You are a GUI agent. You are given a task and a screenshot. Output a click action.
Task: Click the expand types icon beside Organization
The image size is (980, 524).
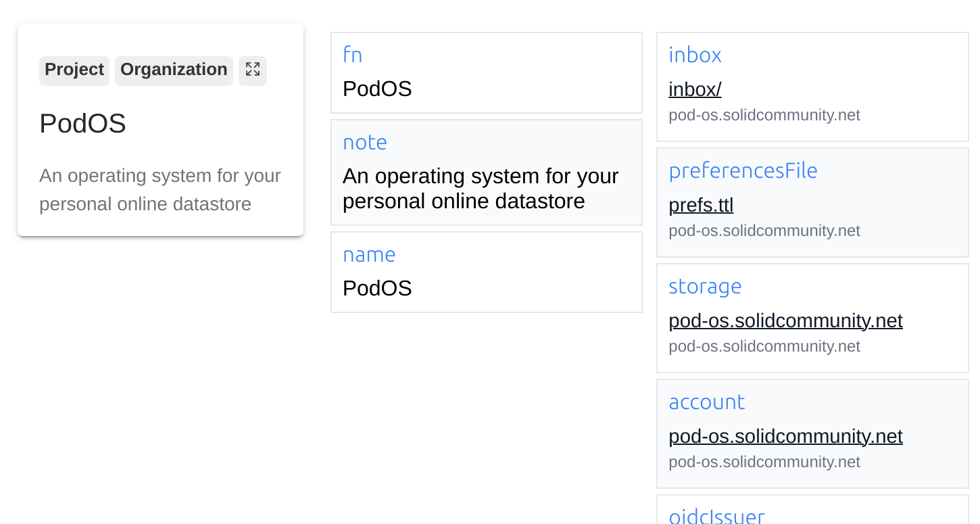click(x=253, y=70)
